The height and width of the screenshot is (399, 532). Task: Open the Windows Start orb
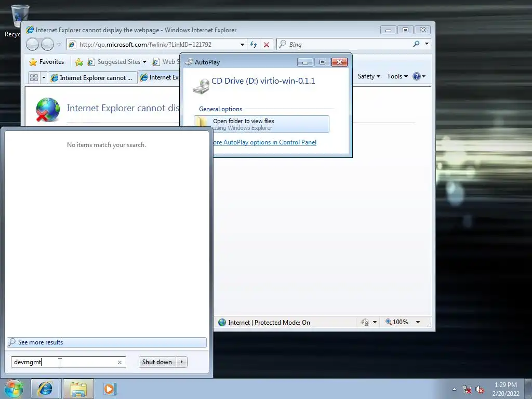14,389
